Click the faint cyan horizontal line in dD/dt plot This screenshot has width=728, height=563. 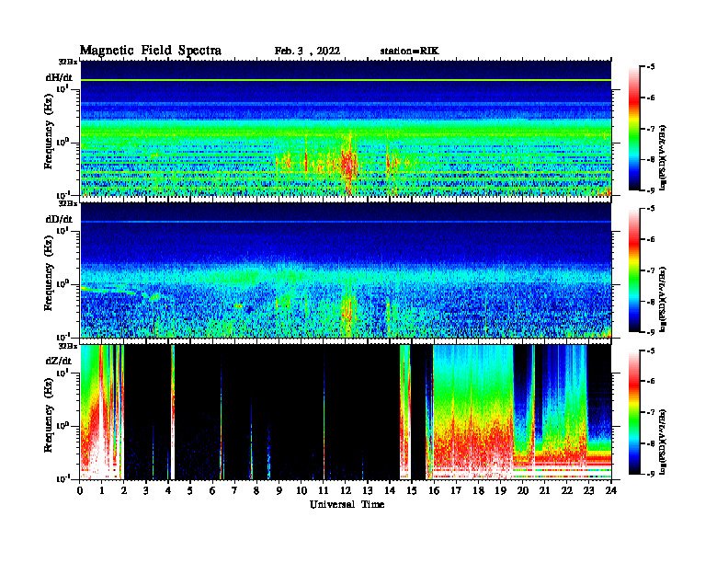tap(346, 222)
